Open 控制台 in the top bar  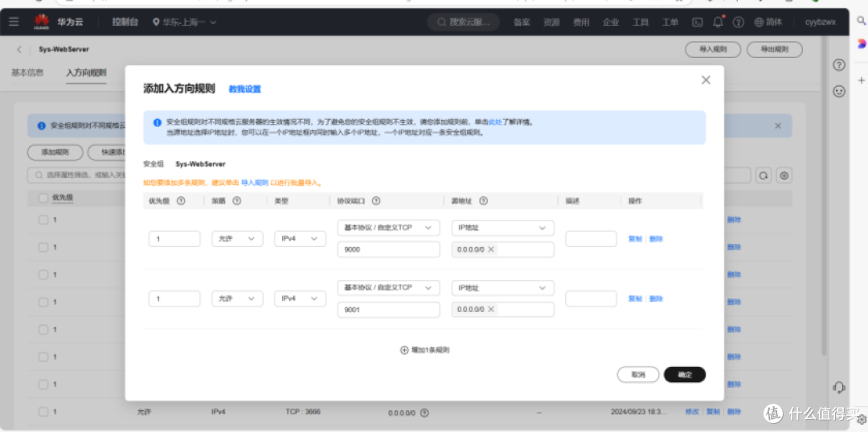[x=125, y=23]
